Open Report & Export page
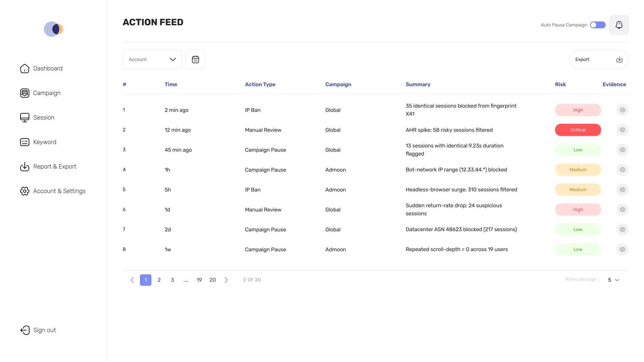 48,167
